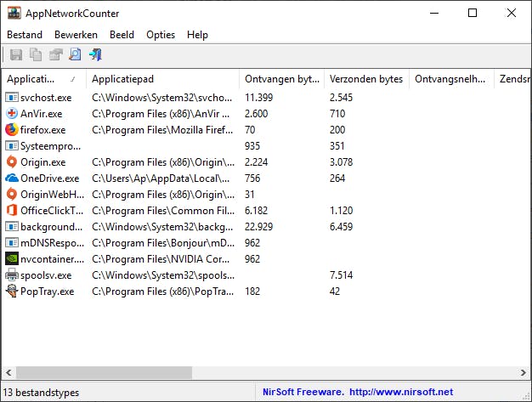Select the firefox.exe icon in list

click(12, 130)
